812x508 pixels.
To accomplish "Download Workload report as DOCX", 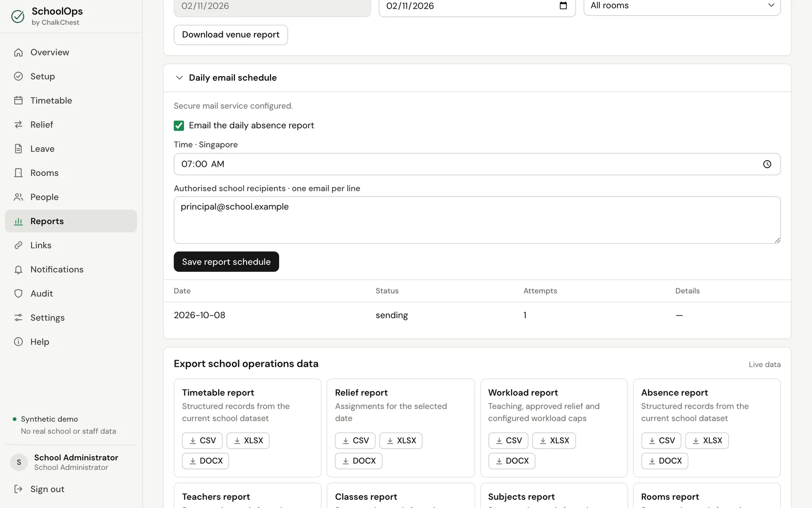I will (512, 461).
